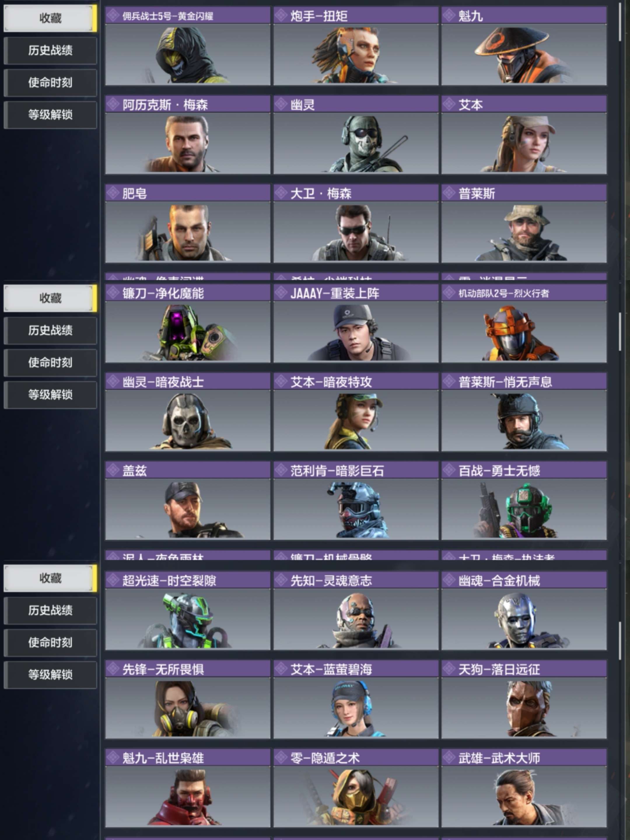Click diamond icon next to 天狗-落日远征
This screenshot has height=840, width=630.
[449, 669]
